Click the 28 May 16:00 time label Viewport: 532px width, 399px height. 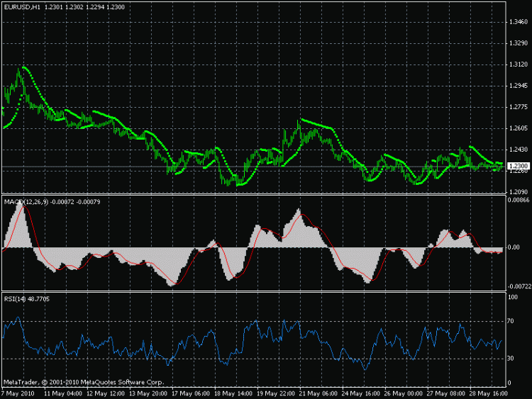point(489,393)
